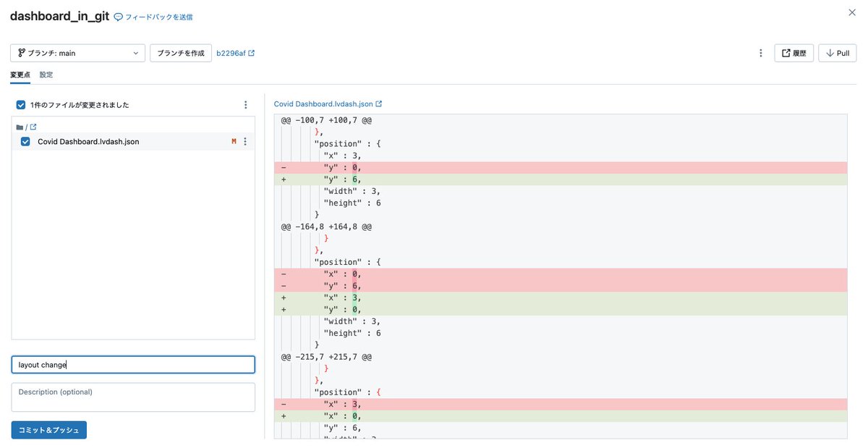Open the Covid Dashboard.lvdash.json link above the diff

tap(322, 103)
